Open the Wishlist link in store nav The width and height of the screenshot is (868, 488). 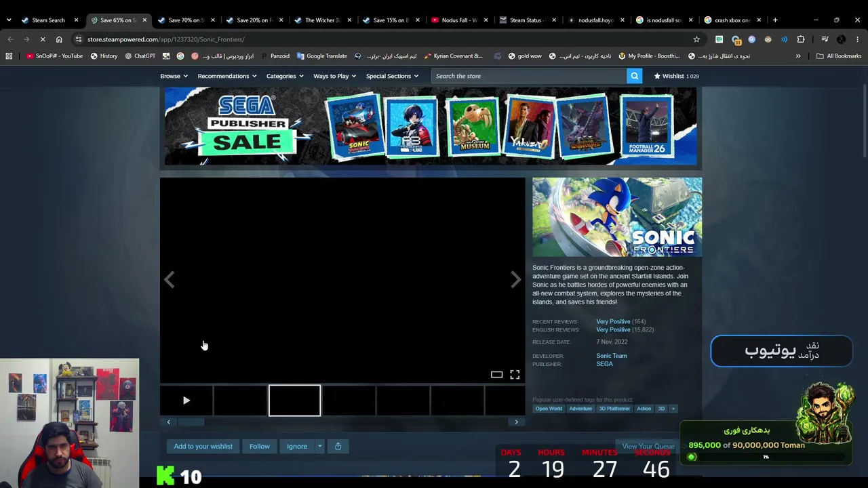676,76
